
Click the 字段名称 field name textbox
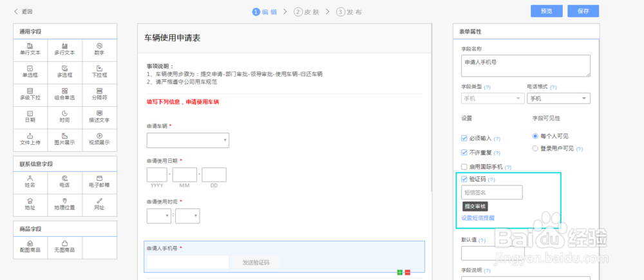click(526, 66)
